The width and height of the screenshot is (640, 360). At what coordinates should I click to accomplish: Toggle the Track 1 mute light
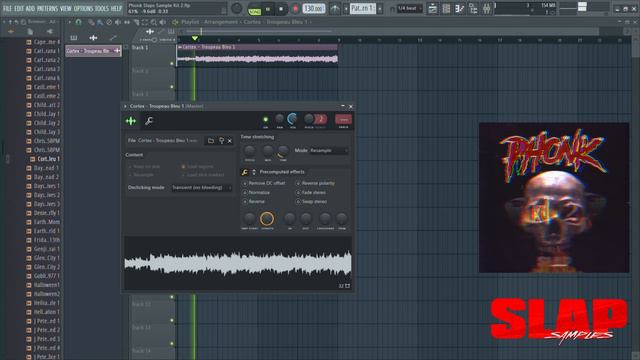[172, 63]
